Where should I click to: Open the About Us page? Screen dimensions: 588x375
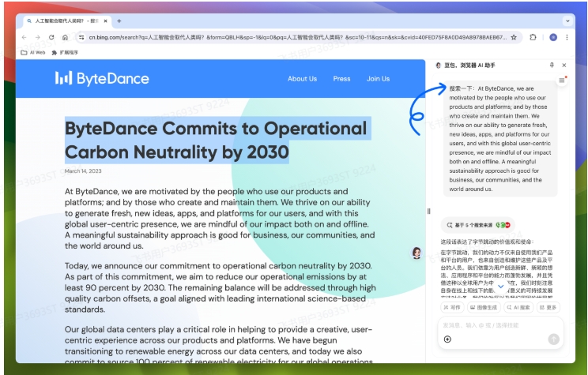[x=302, y=79]
